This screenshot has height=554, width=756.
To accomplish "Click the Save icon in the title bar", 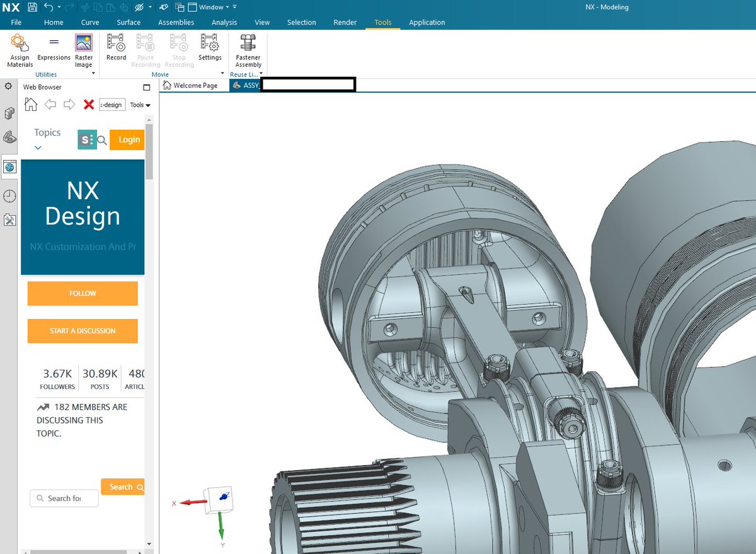I will click(32, 7).
